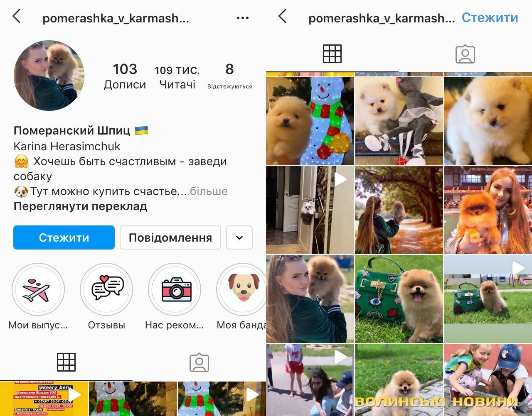Open the Моя банда dog highlight
Screen dimensions: 532x416
tap(243, 289)
